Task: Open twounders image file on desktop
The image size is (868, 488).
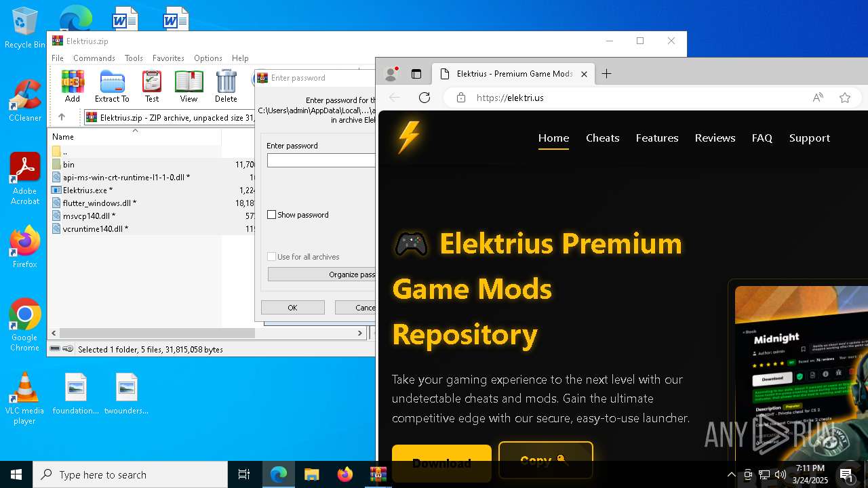Action: tap(126, 394)
